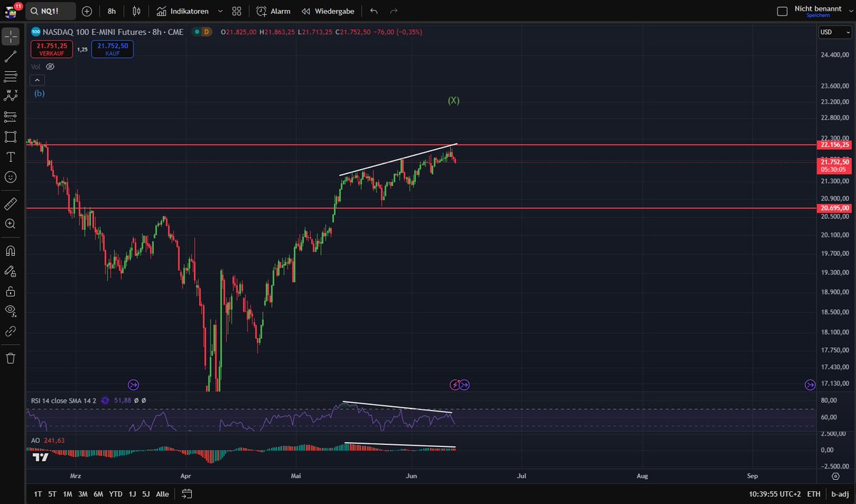The height and width of the screenshot is (504, 856).
Task: Click the delayed data D status badge
Action: [x=207, y=32]
